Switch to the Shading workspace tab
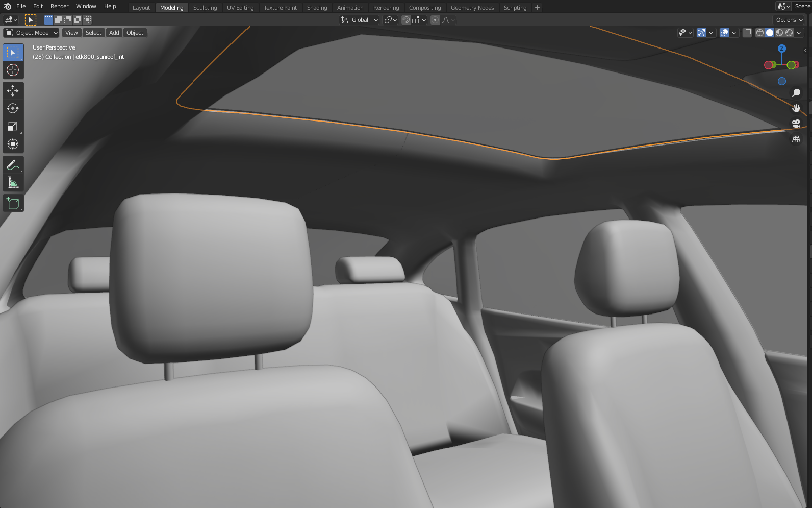812x508 pixels. [317, 8]
